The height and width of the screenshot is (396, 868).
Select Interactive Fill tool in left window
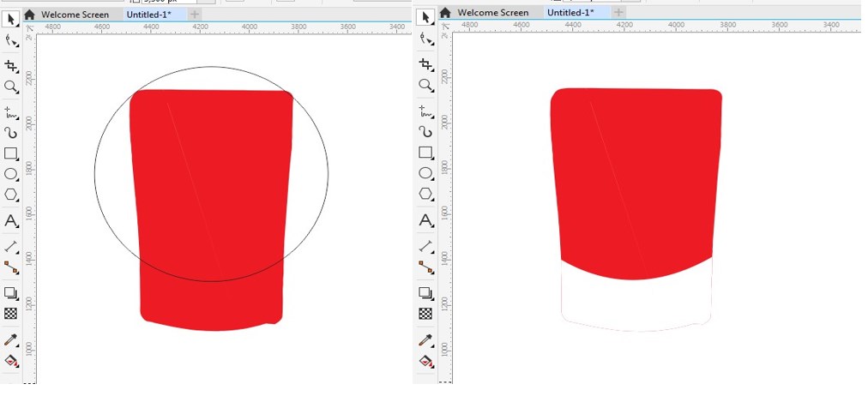pyautogui.click(x=10, y=361)
